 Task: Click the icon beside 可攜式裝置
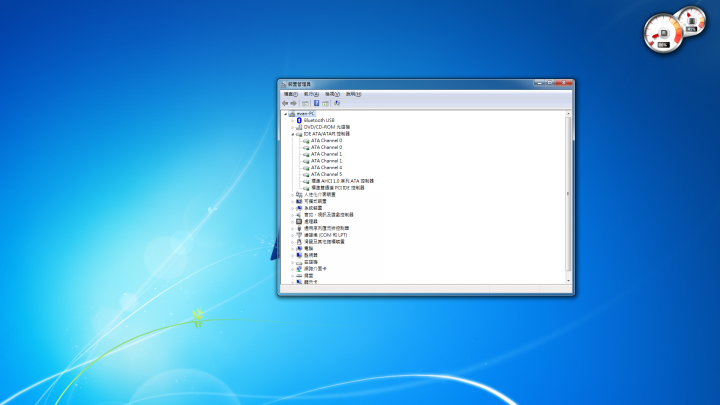click(299, 202)
